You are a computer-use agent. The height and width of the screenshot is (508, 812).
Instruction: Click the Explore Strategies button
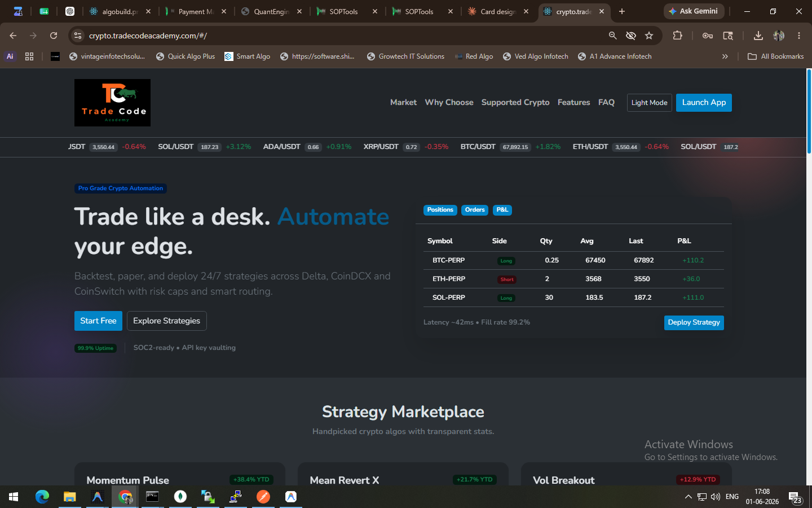(x=166, y=321)
